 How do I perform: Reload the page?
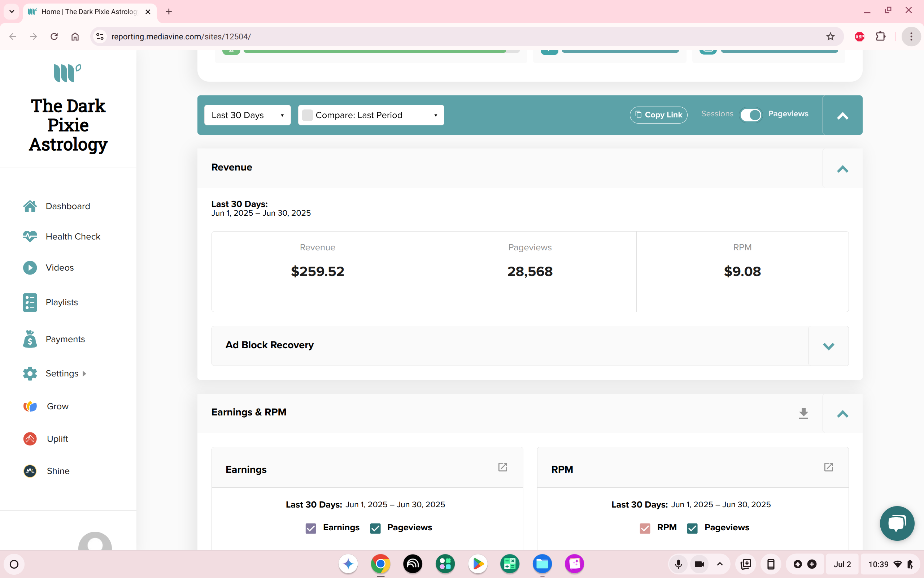tap(54, 37)
